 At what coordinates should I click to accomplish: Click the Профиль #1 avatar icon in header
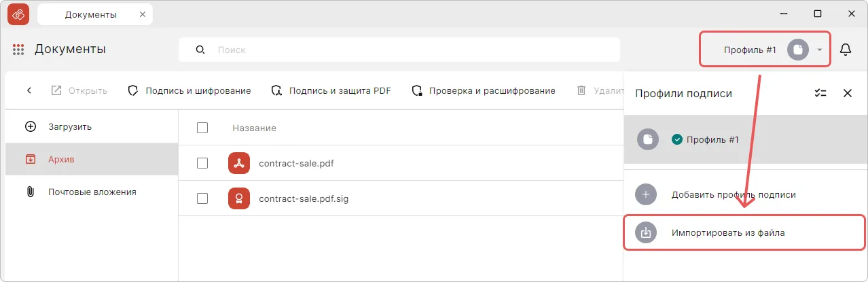pyautogui.click(x=798, y=50)
